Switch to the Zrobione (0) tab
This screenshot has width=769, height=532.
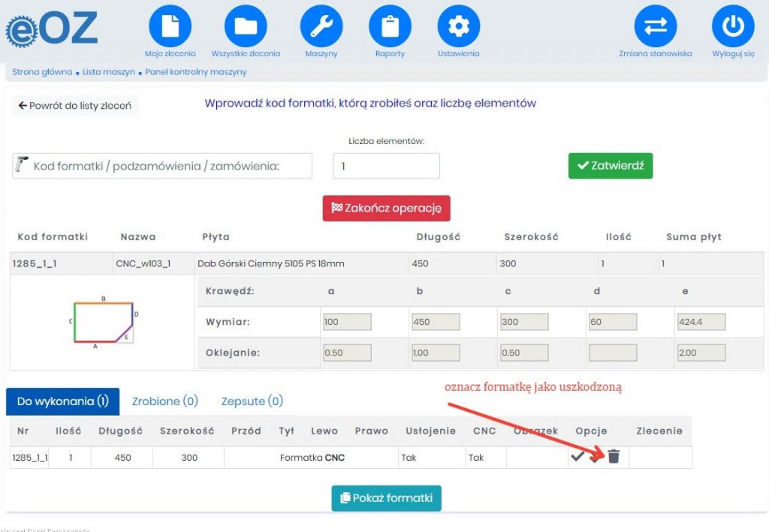click(164, 401)
